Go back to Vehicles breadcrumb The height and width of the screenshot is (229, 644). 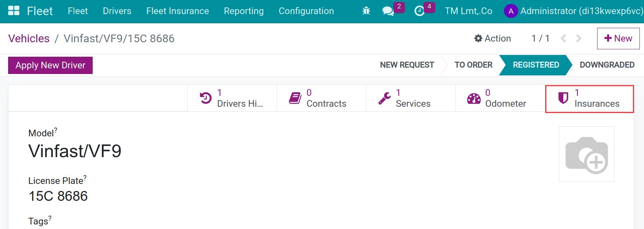click(29, 38)
